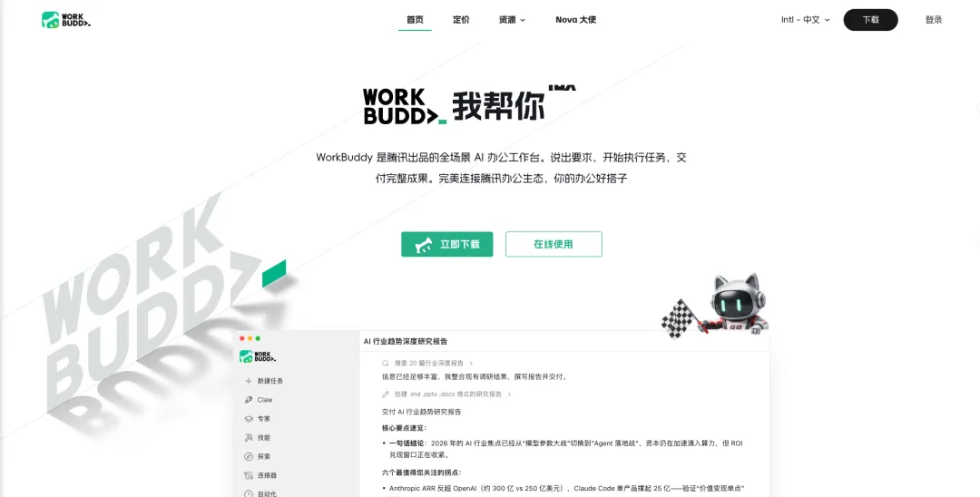Click the plus icon beside 新建任务
The height and width of the screenshot is (497, 980).
248,381
